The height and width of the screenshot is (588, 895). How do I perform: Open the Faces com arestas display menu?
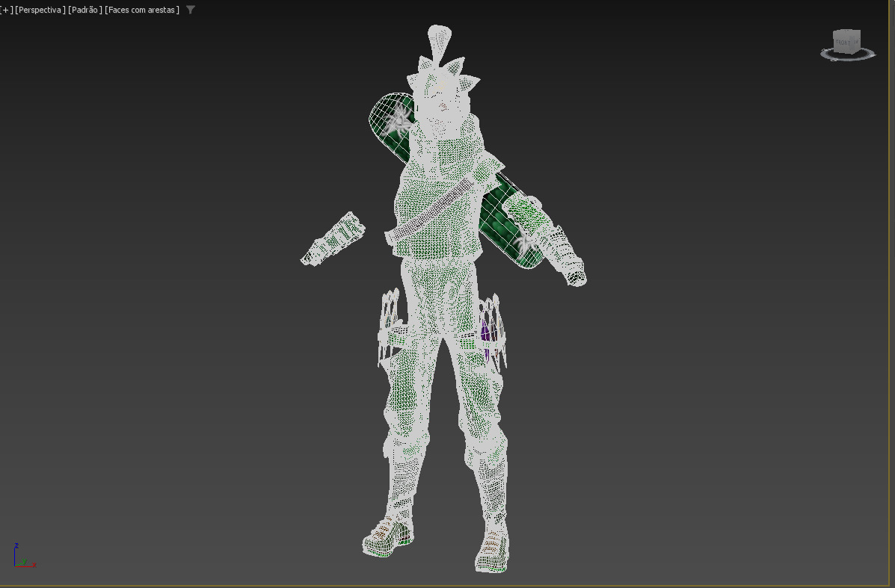[x=141, y=10]
